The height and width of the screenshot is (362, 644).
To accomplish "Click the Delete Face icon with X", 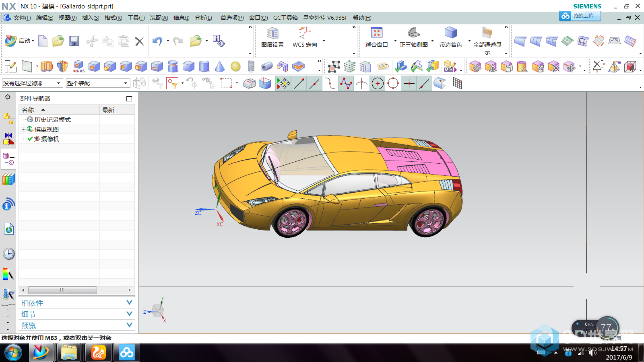I will coord(554,66).
